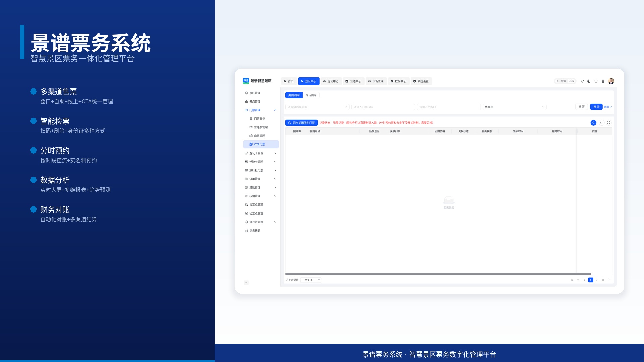Click the 团购ID column header
644x362 pixels.
click(297, 131)
